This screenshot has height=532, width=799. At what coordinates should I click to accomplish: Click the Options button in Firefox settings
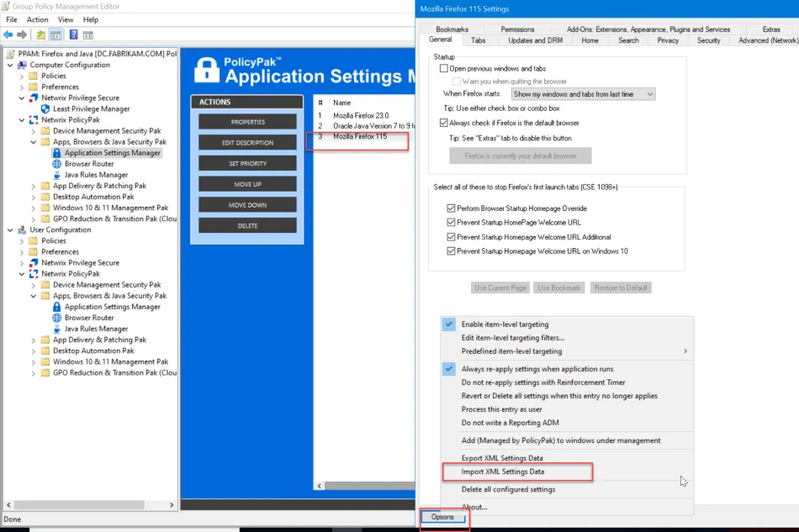point(442,517)
